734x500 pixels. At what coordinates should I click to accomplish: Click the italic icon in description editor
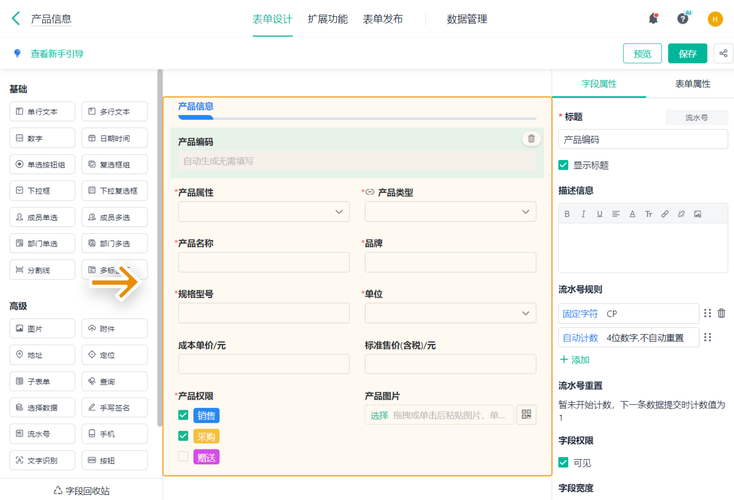coord(583,214)
